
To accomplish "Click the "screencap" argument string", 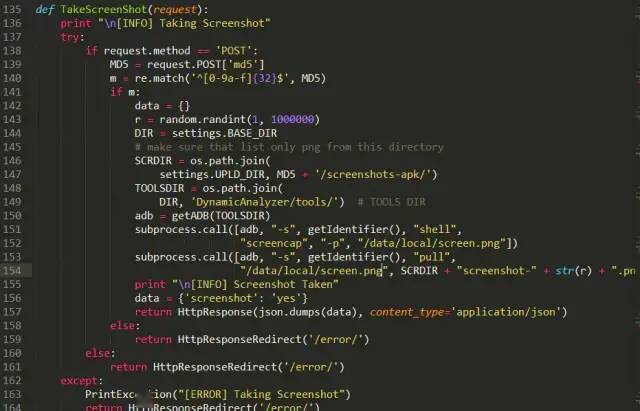I will (273, 244).
